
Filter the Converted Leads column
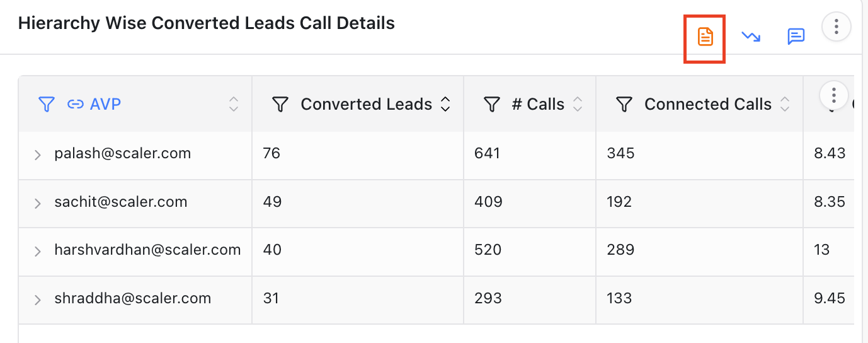click(280, 104)
